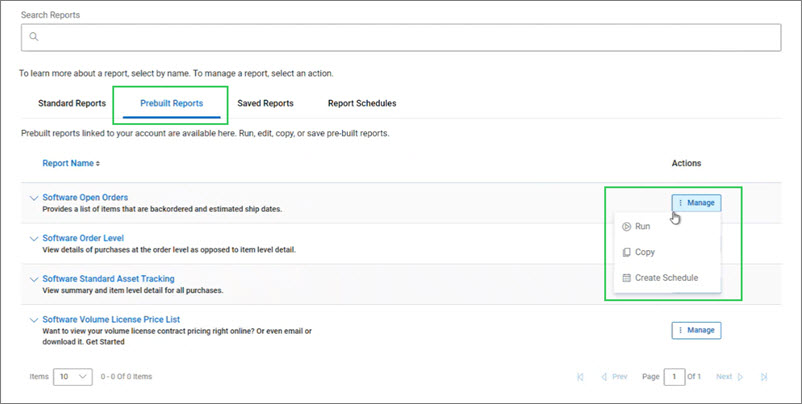Select the Prebuilt Reports tab
This screenshot has width=802, height=404.
171,103
